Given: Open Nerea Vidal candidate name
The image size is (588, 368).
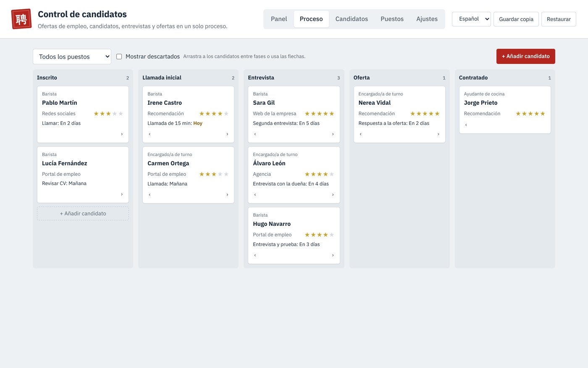Looking at the screenshot, I should tap(375, 103).
